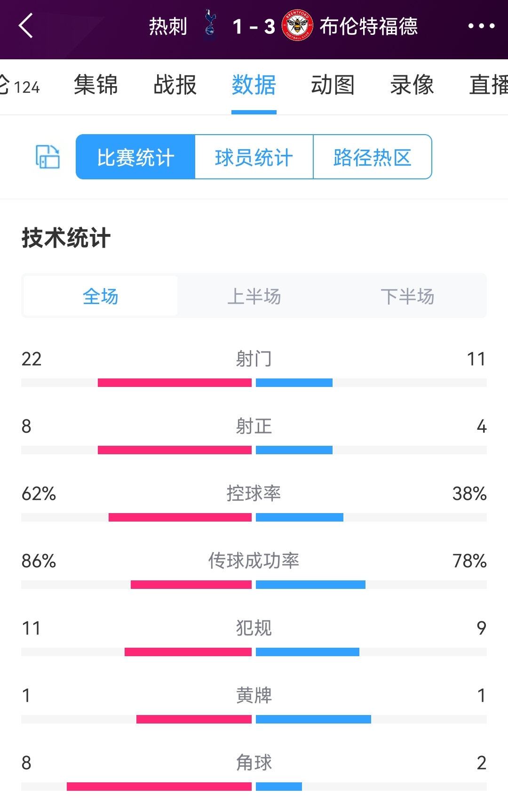The height and width of the screenshot is (812, 508).
Task: Select the 比赛统计 segment button
Action: point(135,157)
